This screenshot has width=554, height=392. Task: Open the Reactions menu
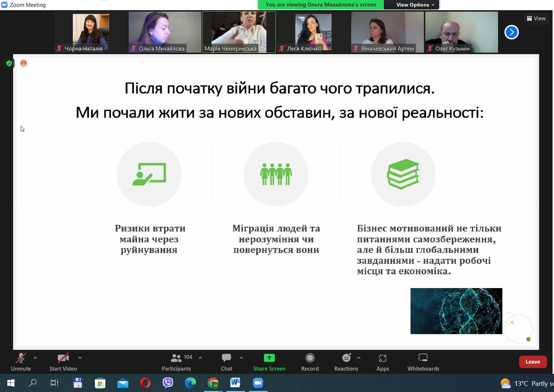coord(346,362)
